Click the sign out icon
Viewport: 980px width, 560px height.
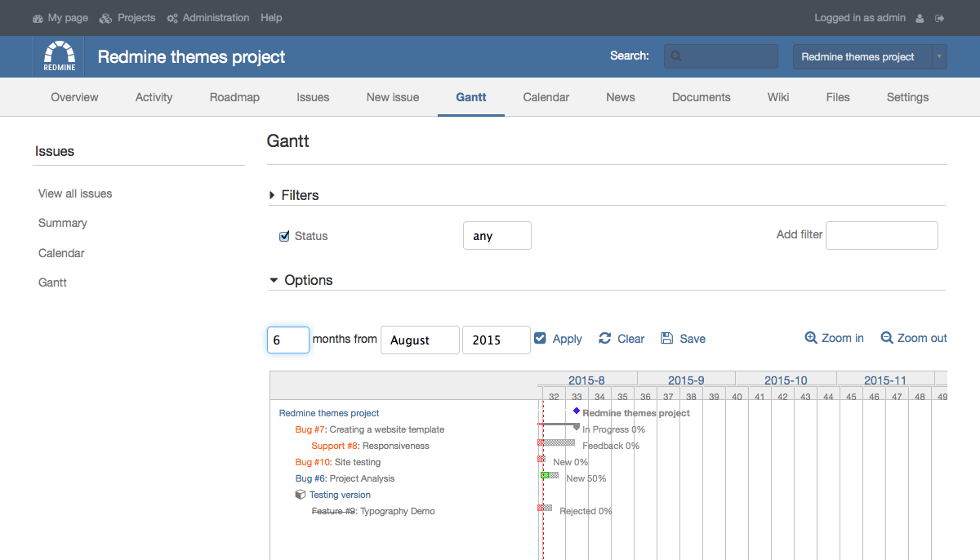(x=940, y=18)
